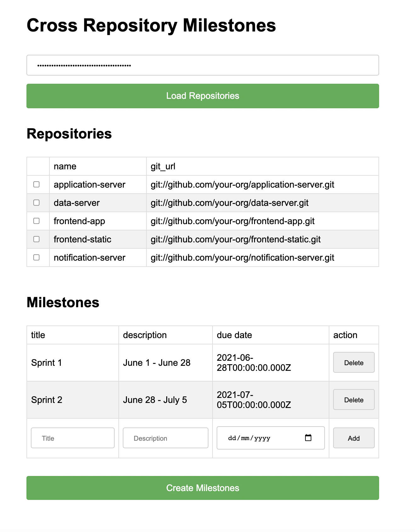The image size is (415, 532).
Task: Click the frontend-app name cell
Action: [98, 221]
